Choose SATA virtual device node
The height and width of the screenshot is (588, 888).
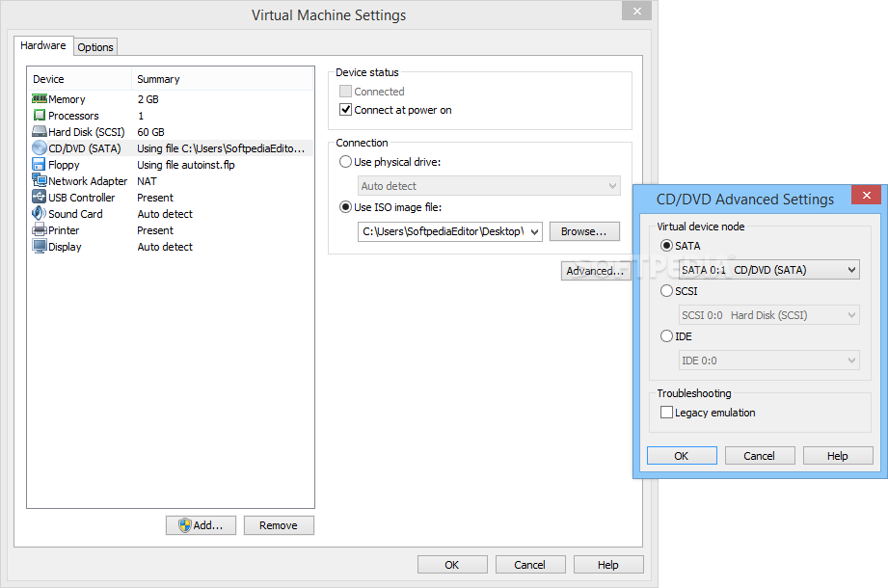(x=666, y=246)
